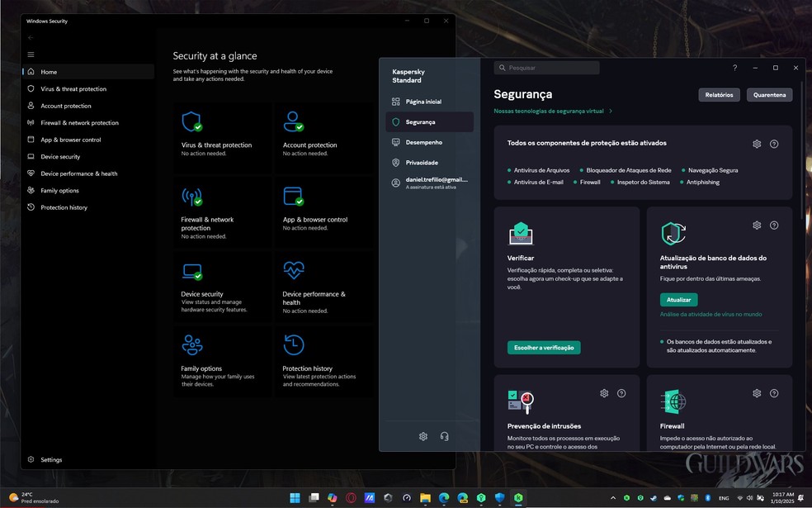Expand the Windows Security hamburger navigation menu
The height and width of the screenshot is (508, 812).
pos(31,55)
